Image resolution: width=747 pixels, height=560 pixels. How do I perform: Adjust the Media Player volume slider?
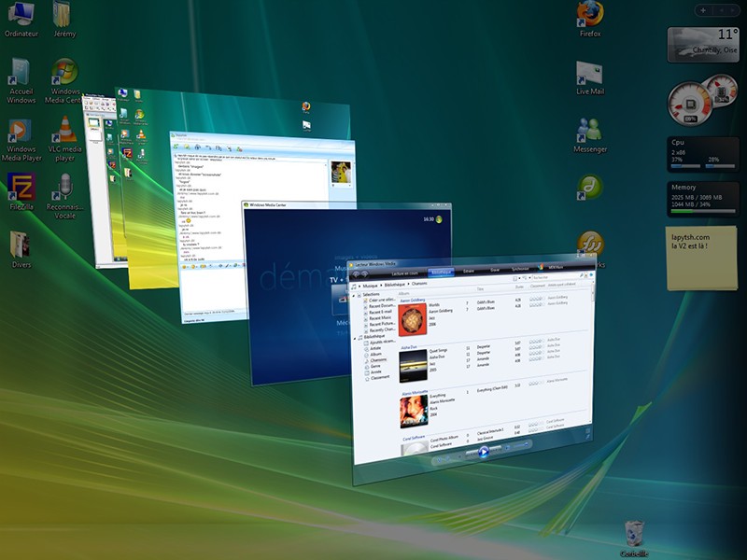[521, 445]
